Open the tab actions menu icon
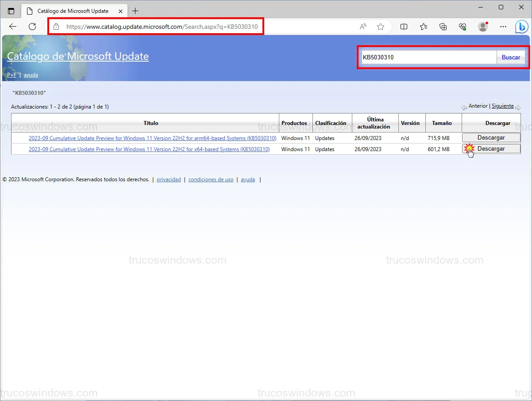532x401 pixels. click(11, 11)
